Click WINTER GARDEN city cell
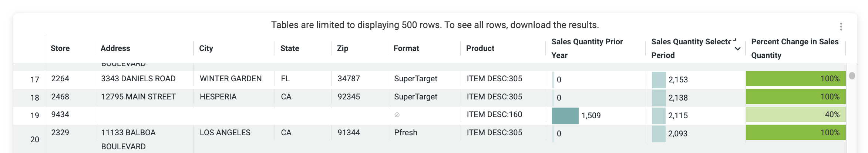868x153 pixels. click(x=231, y=79)
